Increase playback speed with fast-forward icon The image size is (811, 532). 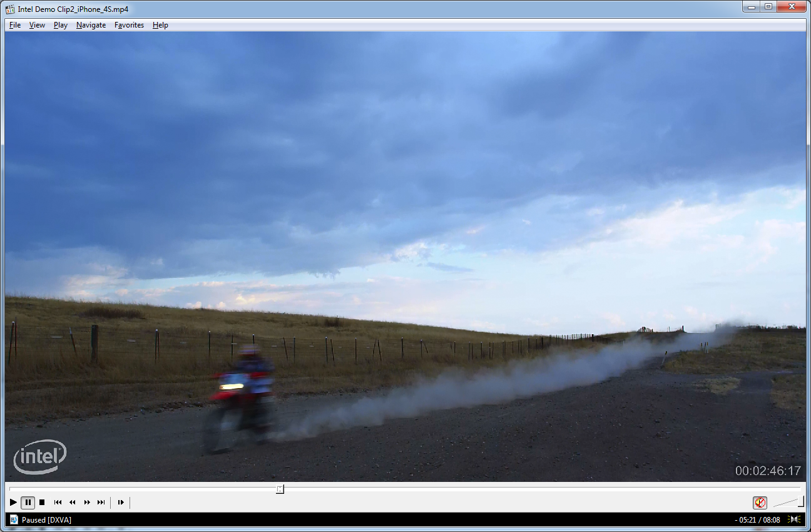tap(87, 502)
